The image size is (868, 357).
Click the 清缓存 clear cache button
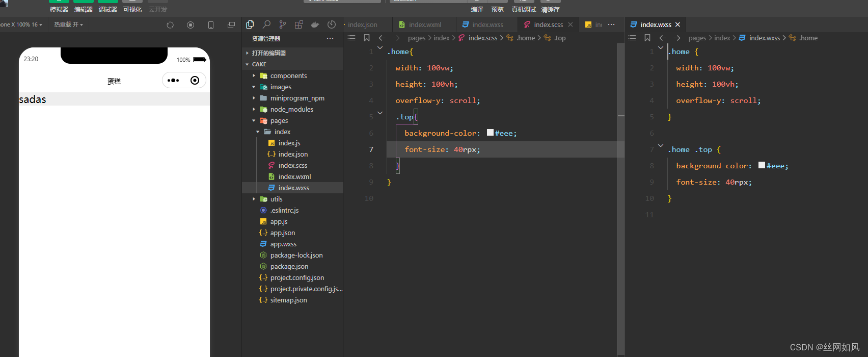(550, 9)
